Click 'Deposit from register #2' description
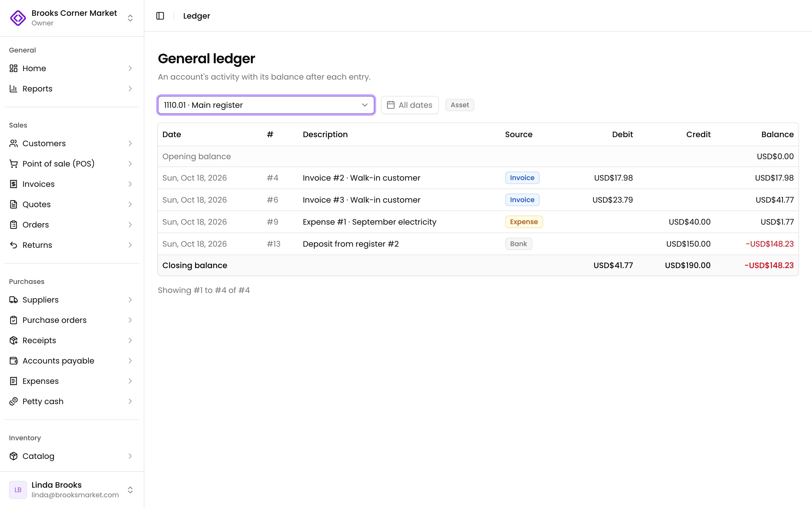This screenshot has height=508, width=812. 351,244
